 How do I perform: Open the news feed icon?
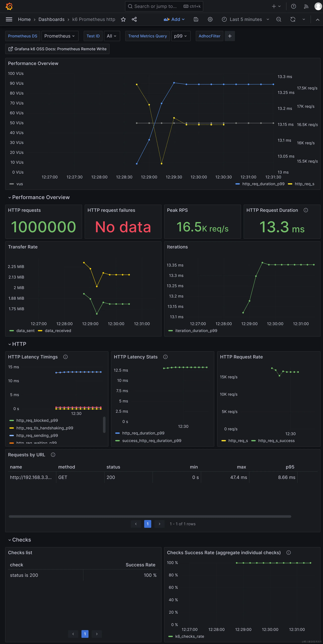point(306,6)
